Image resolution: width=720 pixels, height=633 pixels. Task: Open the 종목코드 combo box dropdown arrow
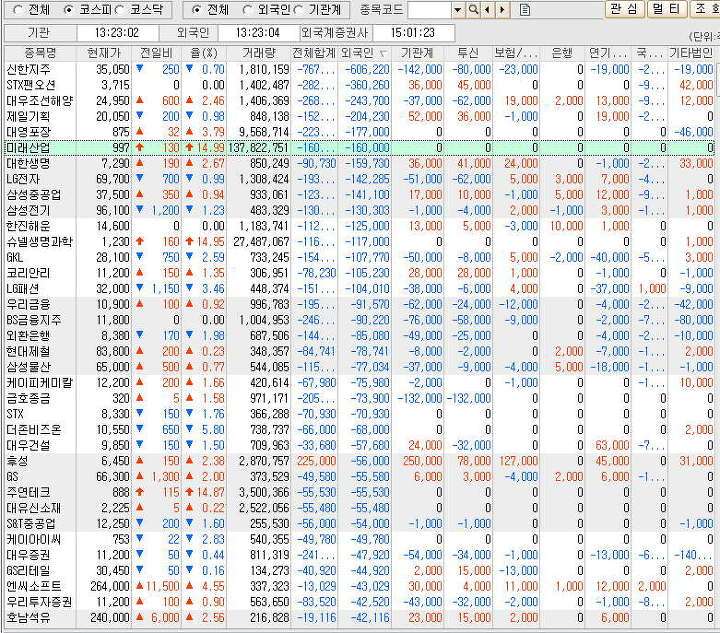[x=458, y=10]
